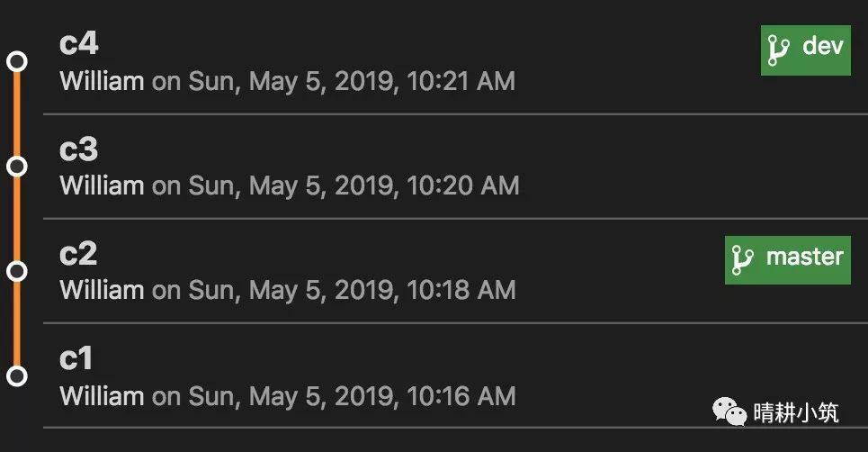The image size is (868, 452).
Task: Click author William on c4 commit
Action: (x=102, y=81)
